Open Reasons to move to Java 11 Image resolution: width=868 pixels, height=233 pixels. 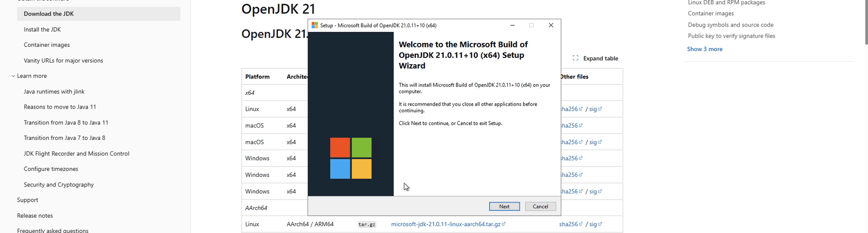click(60, 107)
